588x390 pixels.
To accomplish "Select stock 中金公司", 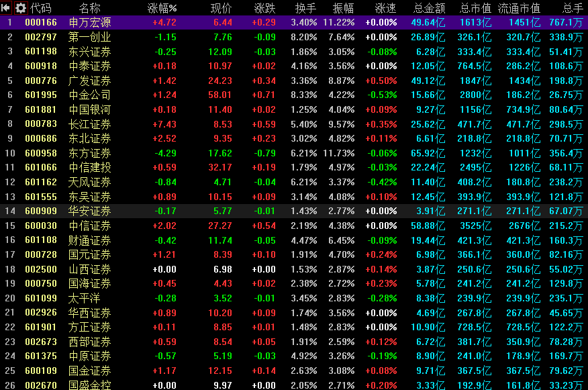I will point(90,95).
